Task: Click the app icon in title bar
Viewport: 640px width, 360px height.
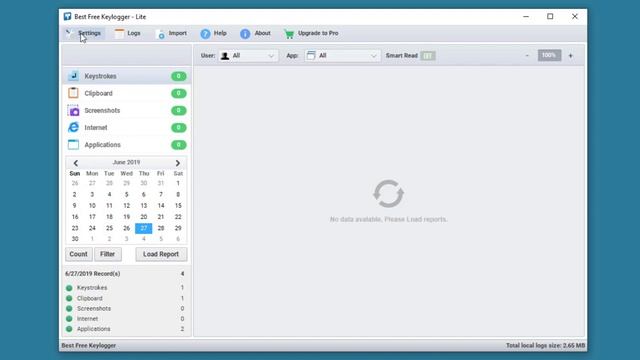Action: 67,16
